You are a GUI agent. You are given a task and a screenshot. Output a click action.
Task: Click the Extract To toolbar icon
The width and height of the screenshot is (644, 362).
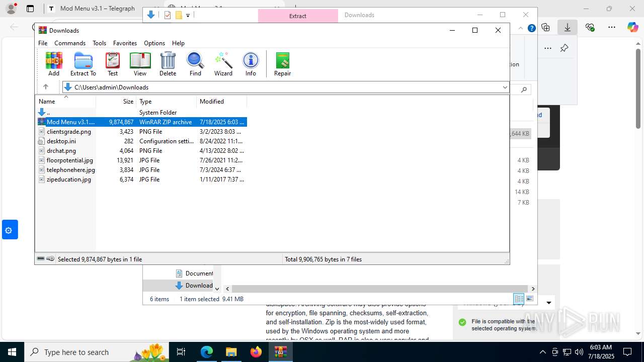83,64
